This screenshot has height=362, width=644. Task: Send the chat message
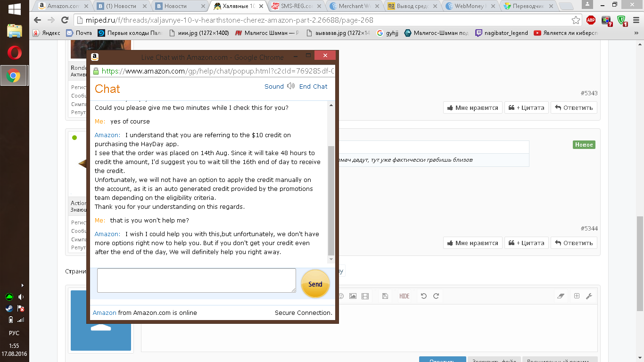pyautogui.click(x=315, y=284)
